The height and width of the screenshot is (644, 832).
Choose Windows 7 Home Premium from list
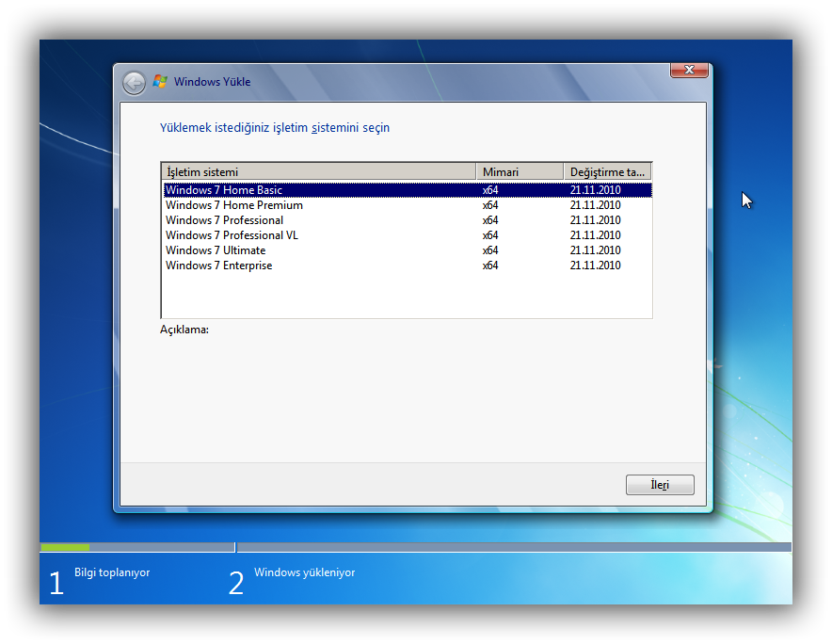[234, 205]
